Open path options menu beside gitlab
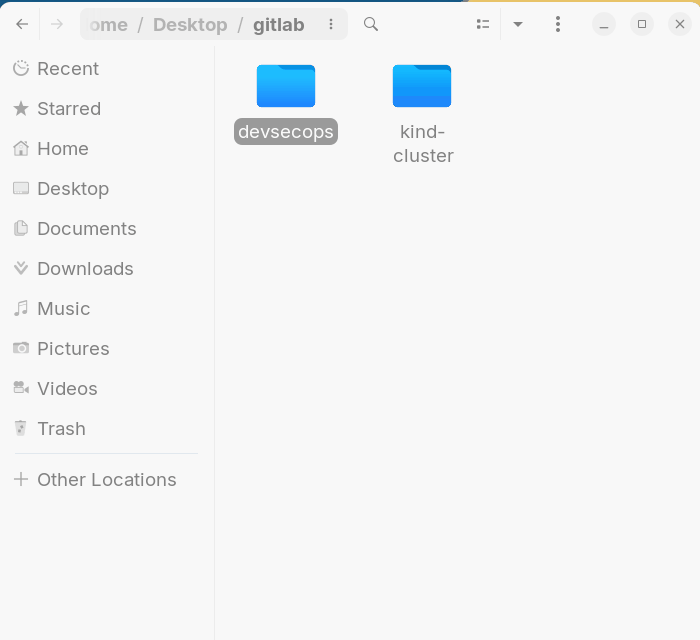The width and height of the screenshot is (700, 640). point(331,24)
